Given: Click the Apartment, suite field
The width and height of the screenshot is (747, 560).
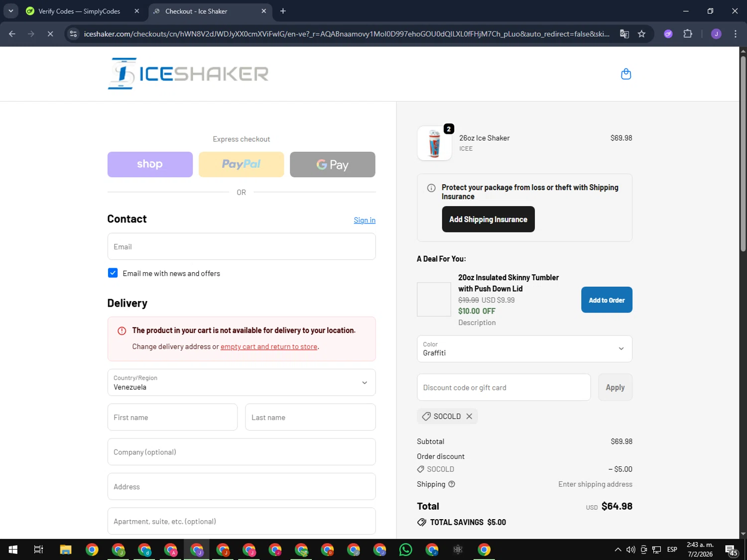Looking at the screenshot, I should click(242, 521).
